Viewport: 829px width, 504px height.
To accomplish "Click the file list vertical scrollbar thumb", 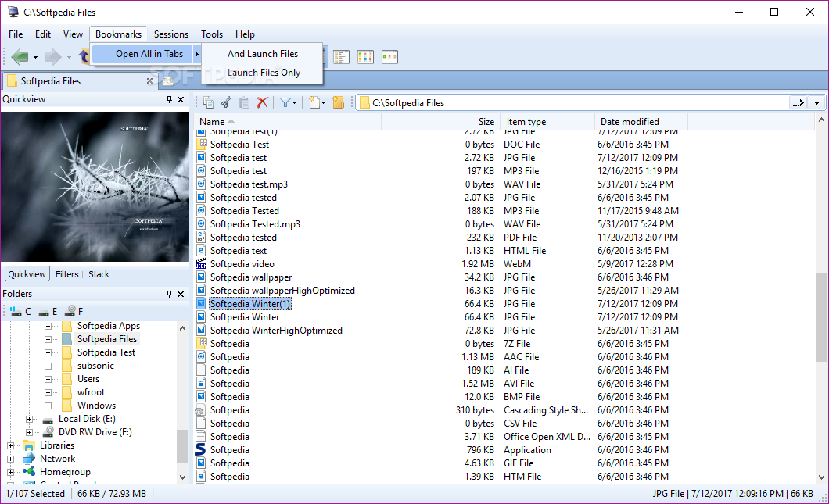I will (821, 317).
